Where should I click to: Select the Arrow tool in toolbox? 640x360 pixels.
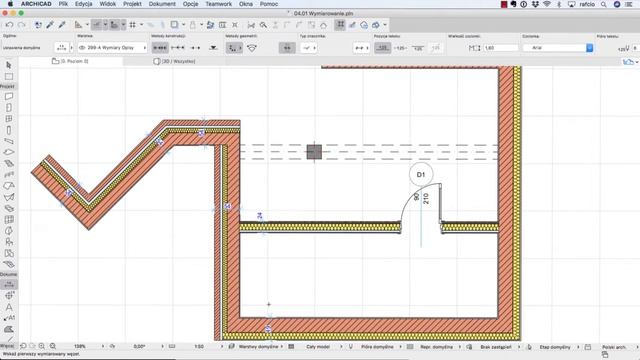[x=9, y=65]
